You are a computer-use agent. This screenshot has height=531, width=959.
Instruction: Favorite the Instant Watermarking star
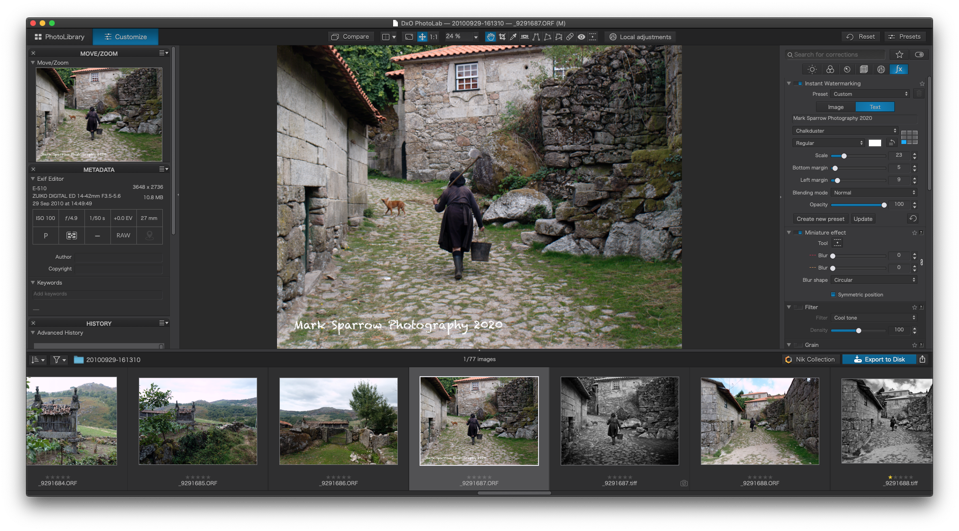[922, 83]
